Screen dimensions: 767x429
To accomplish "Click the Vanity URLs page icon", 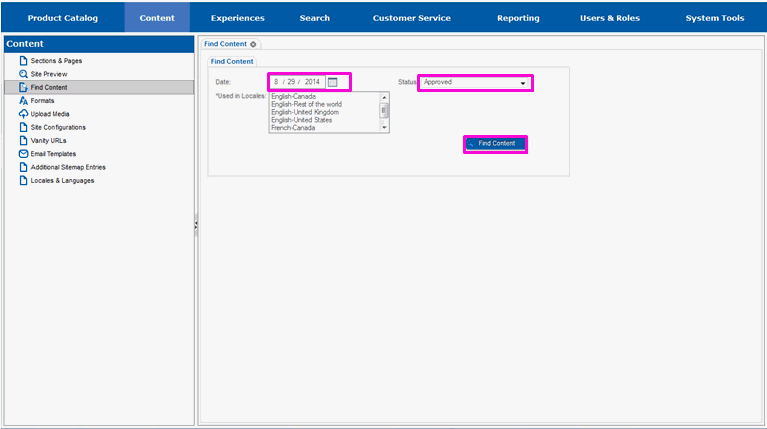I will click(23, 140).
